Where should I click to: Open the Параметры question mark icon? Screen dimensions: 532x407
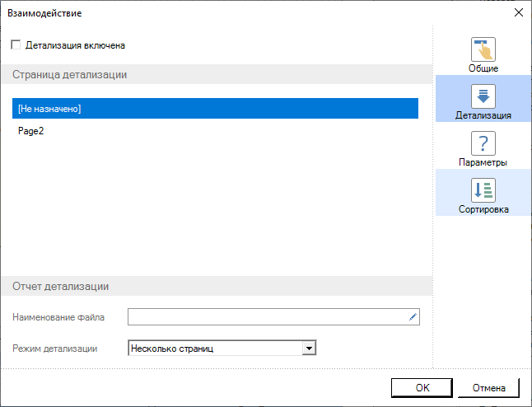[x=483, y=143]
